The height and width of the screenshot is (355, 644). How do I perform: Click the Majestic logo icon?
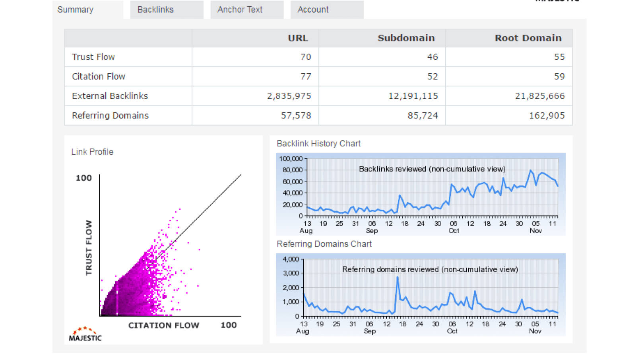click(85, 334)
